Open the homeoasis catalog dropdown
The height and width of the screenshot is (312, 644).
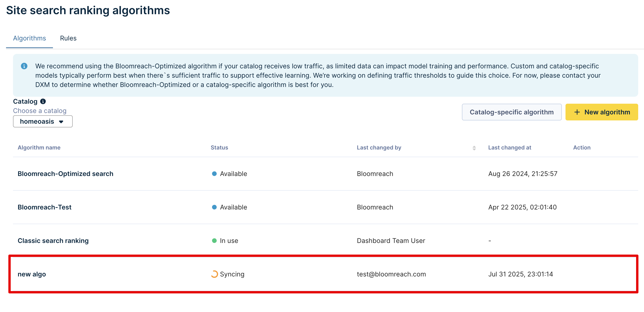click(x=43, y=121)
